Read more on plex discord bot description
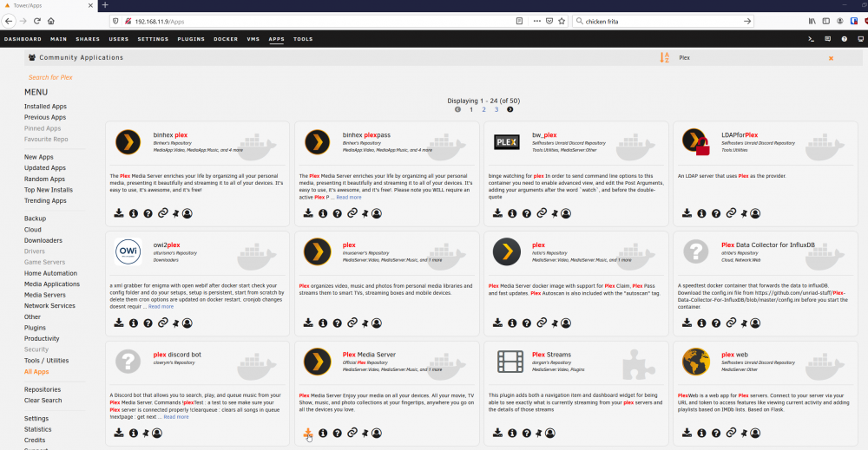 (176, 417)
